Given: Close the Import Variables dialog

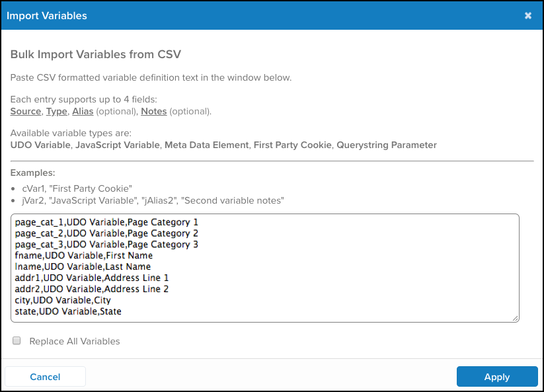Looking at the screenshot, I should point(528,15).
